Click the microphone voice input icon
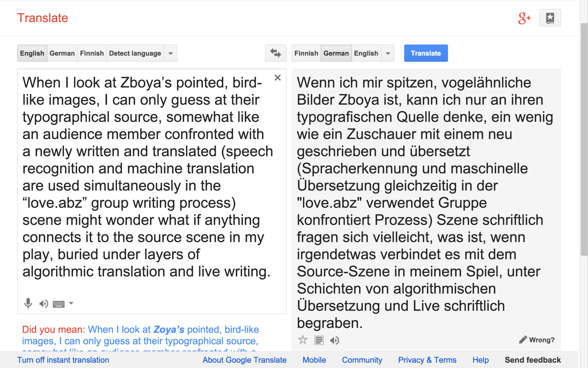The width and height of the screenshot is (588, 368). 28,303
